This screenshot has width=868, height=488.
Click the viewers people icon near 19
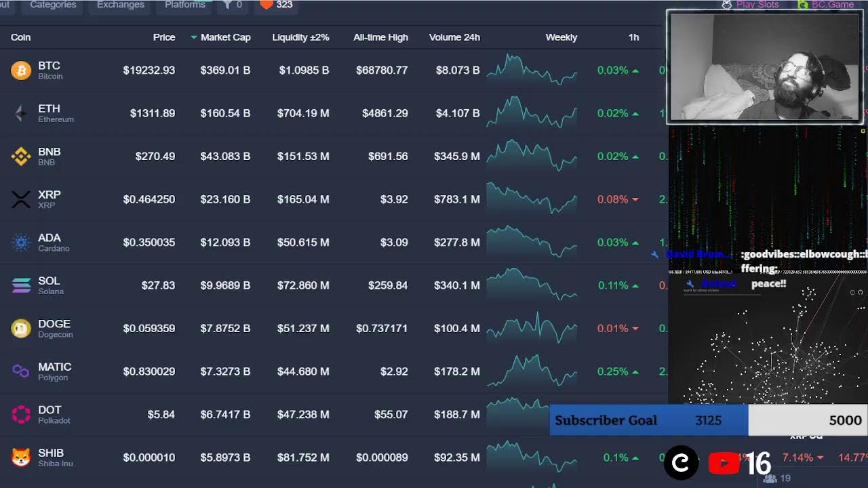coord(770,478)
